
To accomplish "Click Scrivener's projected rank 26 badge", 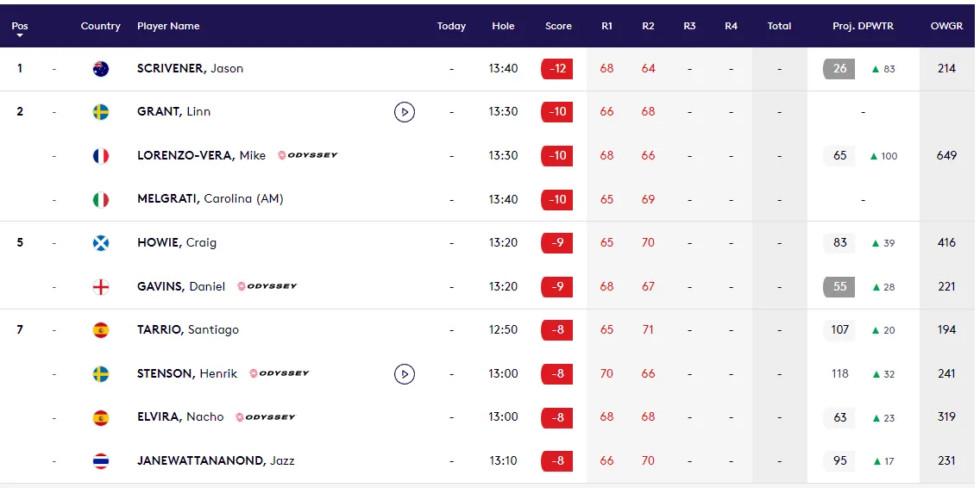I will click(839, 69).
